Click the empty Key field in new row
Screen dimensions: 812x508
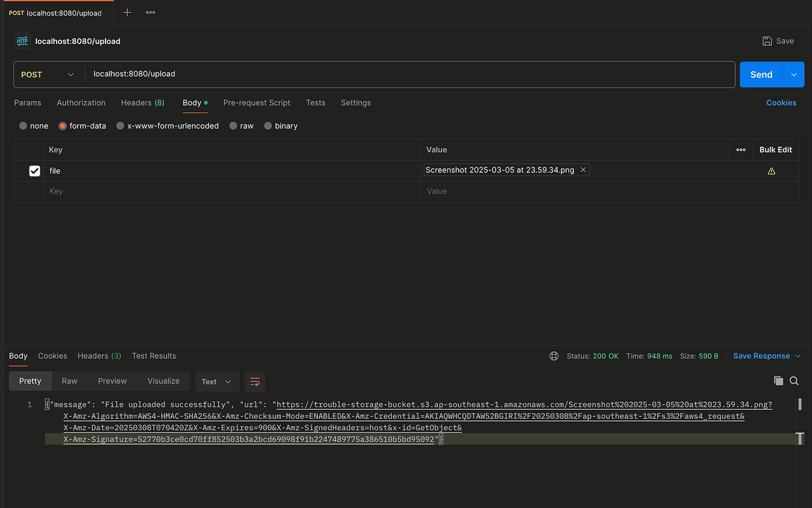231,191
